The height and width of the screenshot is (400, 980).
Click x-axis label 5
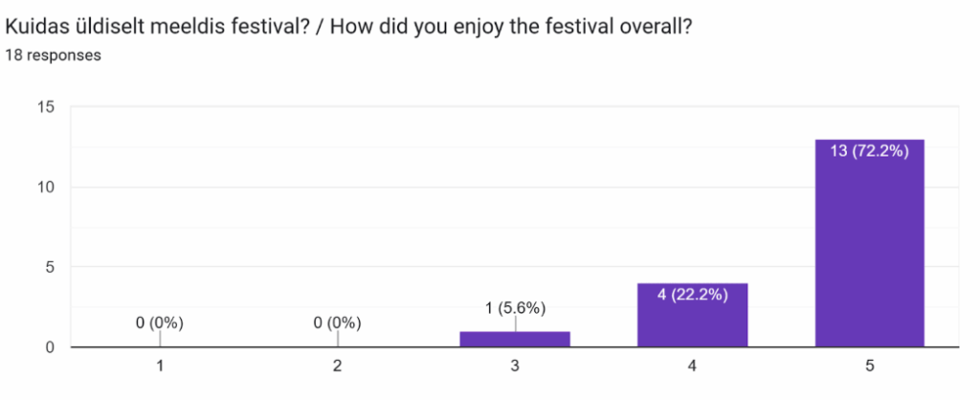tap(869, 365)
